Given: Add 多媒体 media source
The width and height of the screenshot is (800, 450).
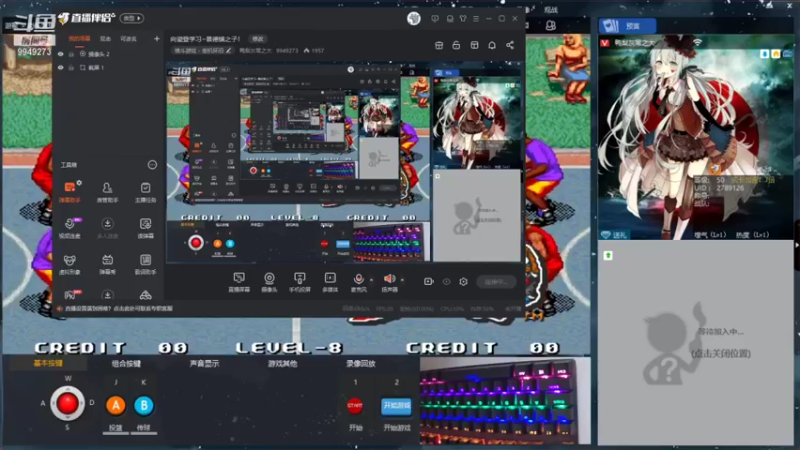Looking at the screenshot, I should pyautogui.click(x=330, y=282).
